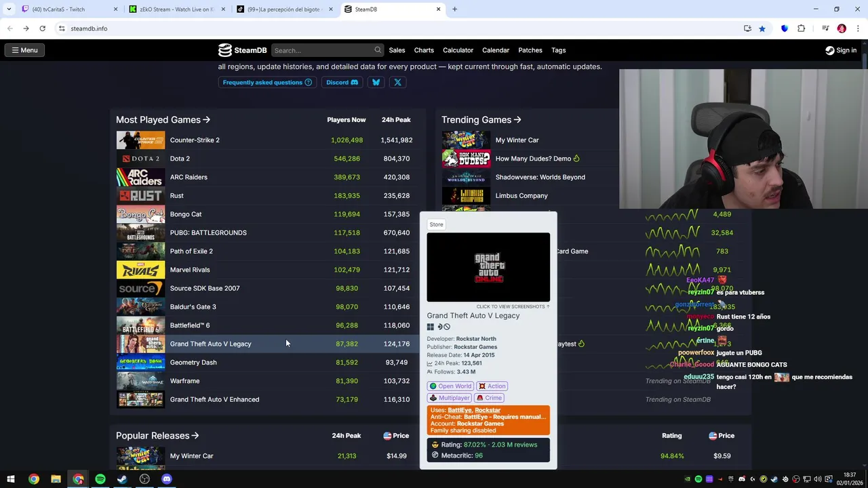Viewport: 868px width, 488px height.
Task: Open the Sales page
Action: 397,50
